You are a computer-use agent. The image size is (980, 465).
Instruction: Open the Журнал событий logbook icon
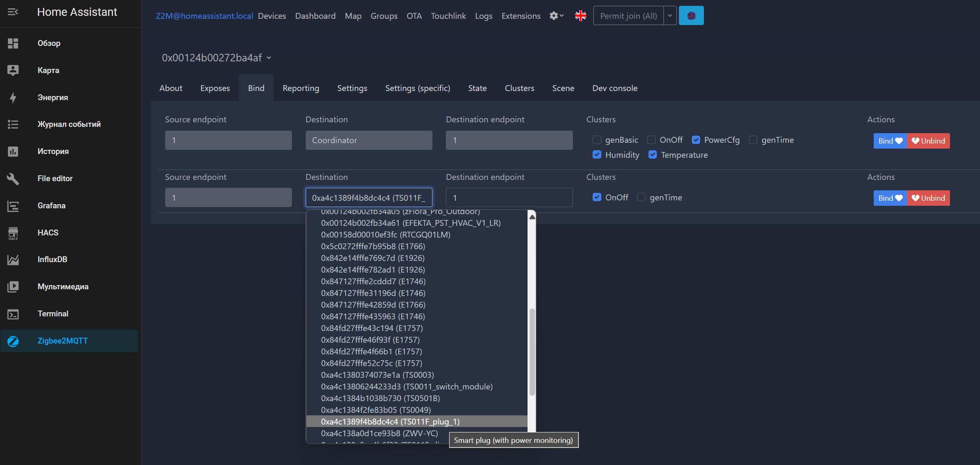(x=13, y=124)
